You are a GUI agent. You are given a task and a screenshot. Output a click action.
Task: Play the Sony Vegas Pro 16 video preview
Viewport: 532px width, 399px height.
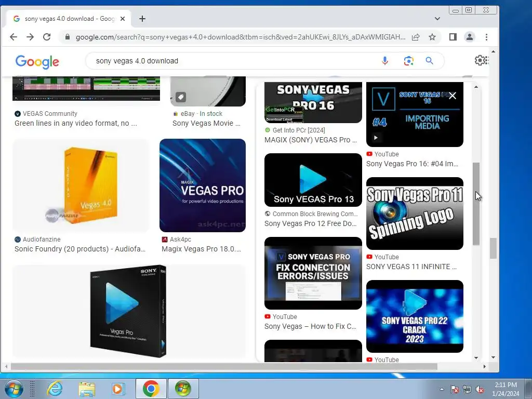(376, 138)
